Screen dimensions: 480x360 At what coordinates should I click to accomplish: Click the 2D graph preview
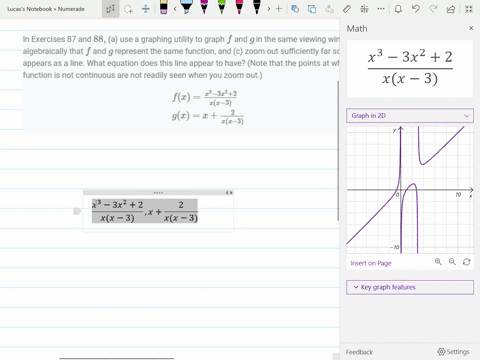click(x=410, y=190)
